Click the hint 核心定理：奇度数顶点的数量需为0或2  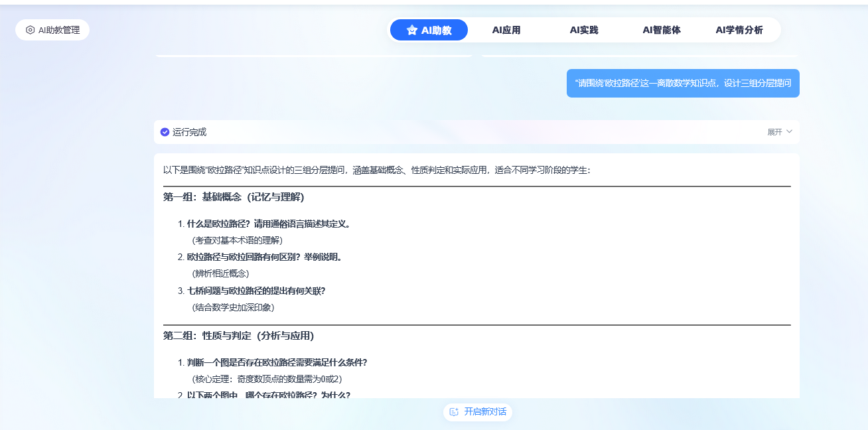267,379
